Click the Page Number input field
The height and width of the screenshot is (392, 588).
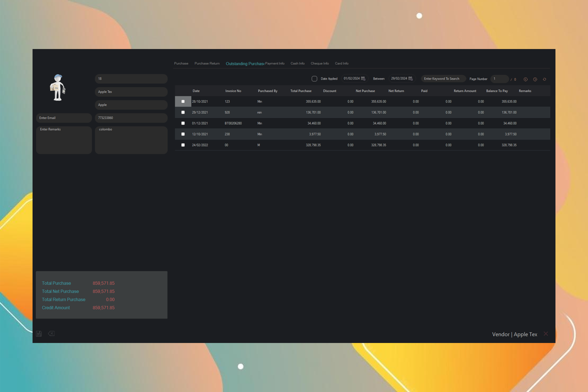click(x=500, y=79)
